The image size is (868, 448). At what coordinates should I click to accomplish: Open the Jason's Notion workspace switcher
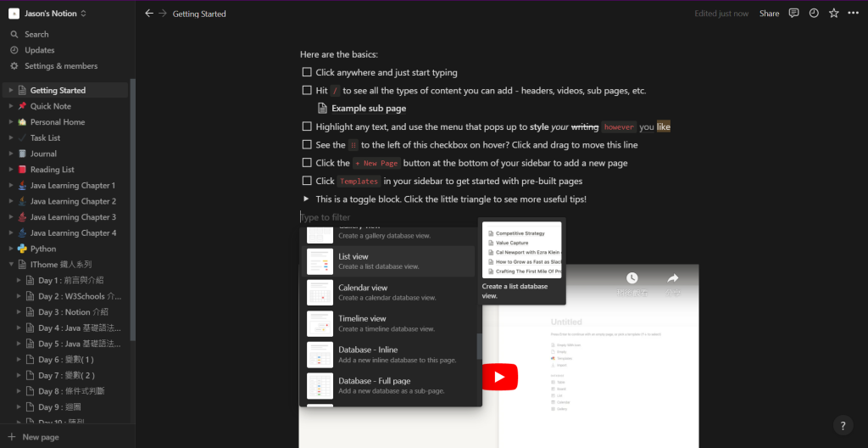click(47, 14)
